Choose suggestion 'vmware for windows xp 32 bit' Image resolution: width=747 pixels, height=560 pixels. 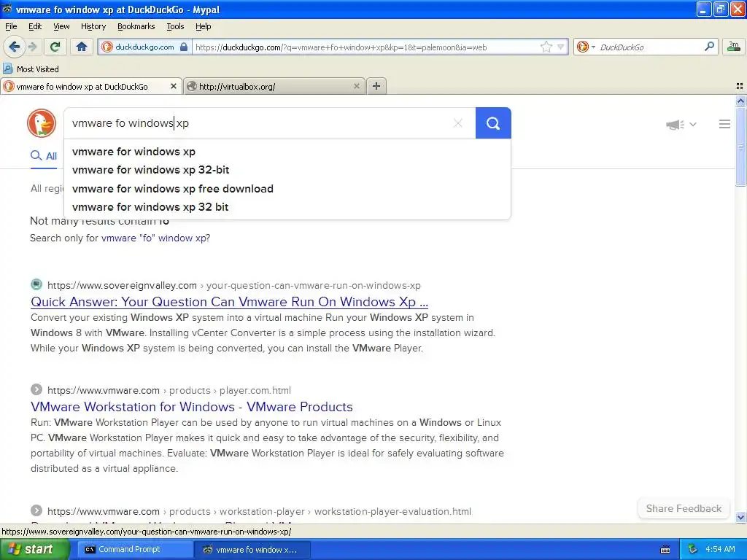point(287,207)
